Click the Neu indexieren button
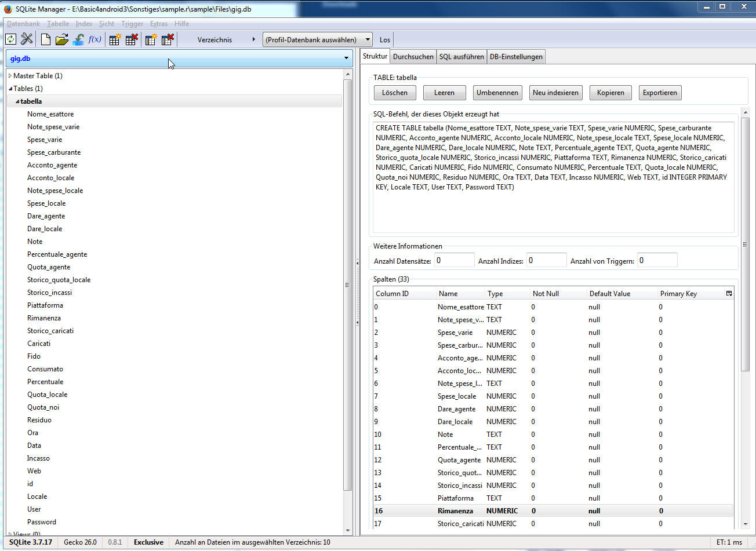Image resolution: width=756 pixels, height=551 pixels. point(555,93)
